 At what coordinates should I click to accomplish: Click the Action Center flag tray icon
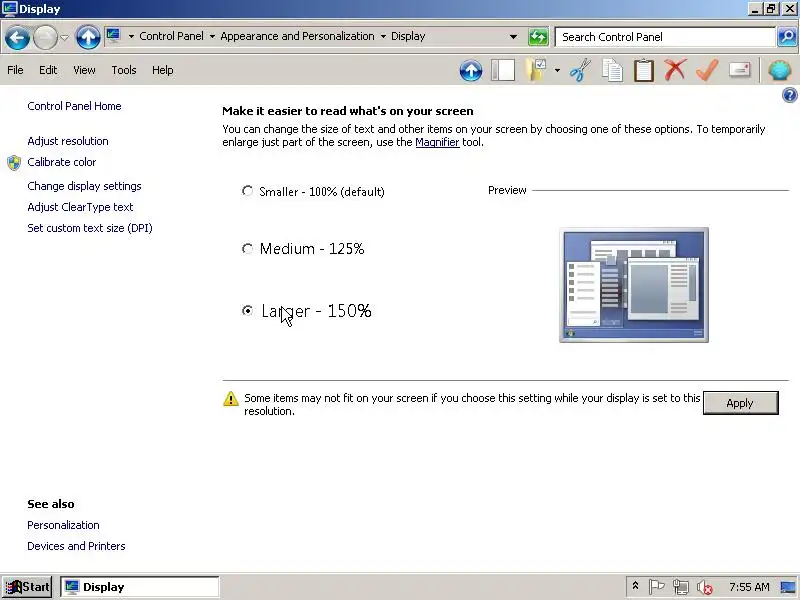click(656, 587)
